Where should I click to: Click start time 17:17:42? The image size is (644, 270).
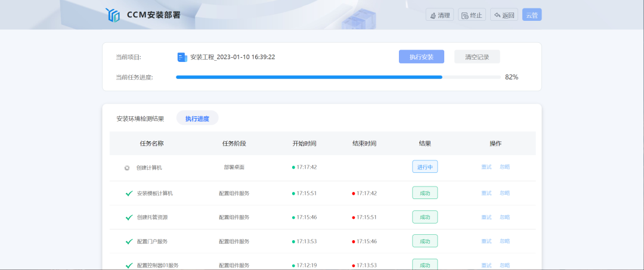306,167
